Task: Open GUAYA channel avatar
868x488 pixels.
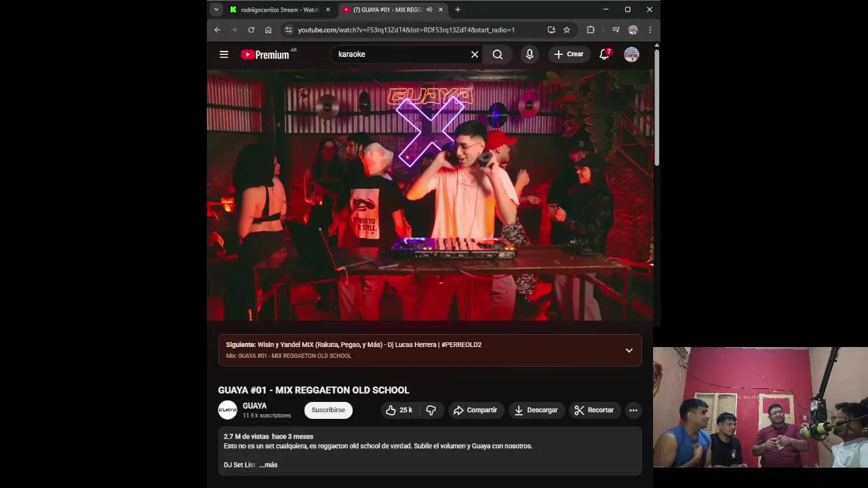Action: tap(228, 410)
